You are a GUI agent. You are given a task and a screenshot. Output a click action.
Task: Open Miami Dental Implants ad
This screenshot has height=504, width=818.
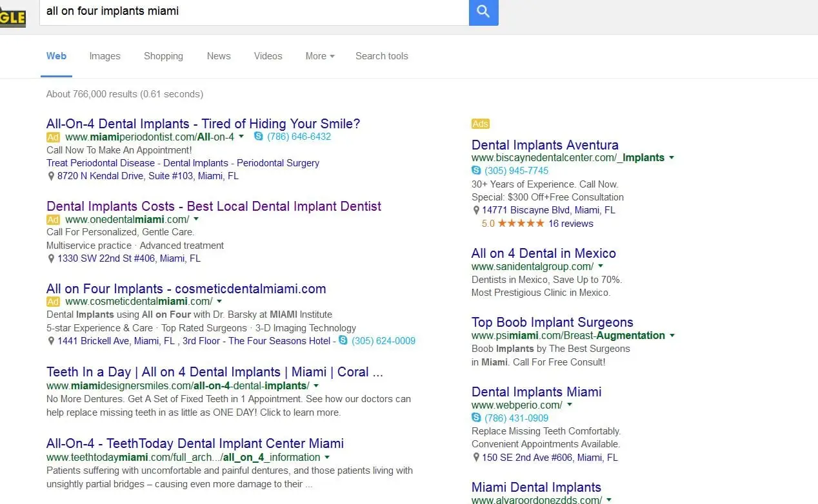point(537,487)
